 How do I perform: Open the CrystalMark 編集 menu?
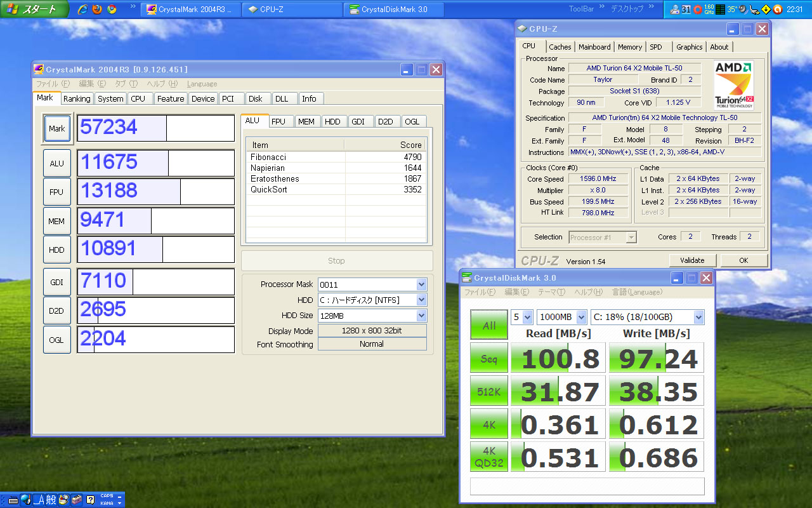(93, 84)
